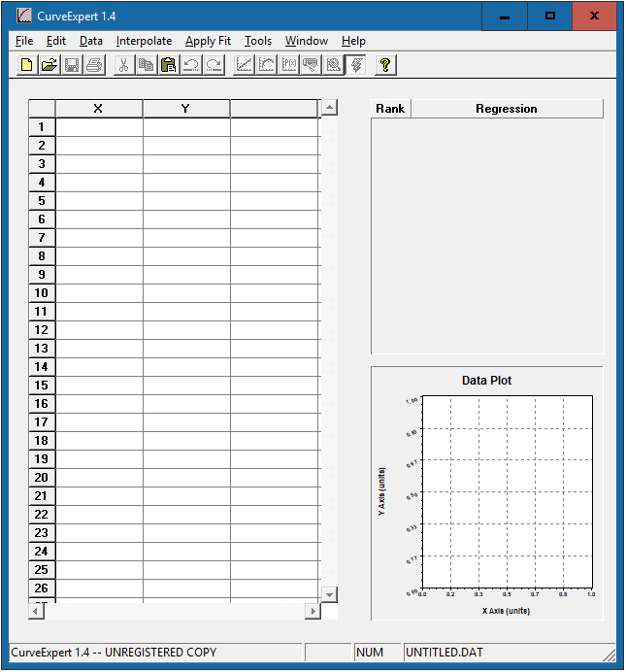Open the Data menu
Image resolution: width=626 pixels, height=672 pixels.
(x=91, y=41)
